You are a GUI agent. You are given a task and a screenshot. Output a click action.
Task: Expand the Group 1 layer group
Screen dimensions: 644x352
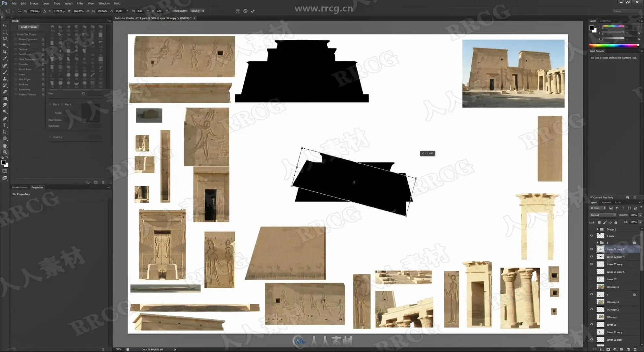pos(597,229)
